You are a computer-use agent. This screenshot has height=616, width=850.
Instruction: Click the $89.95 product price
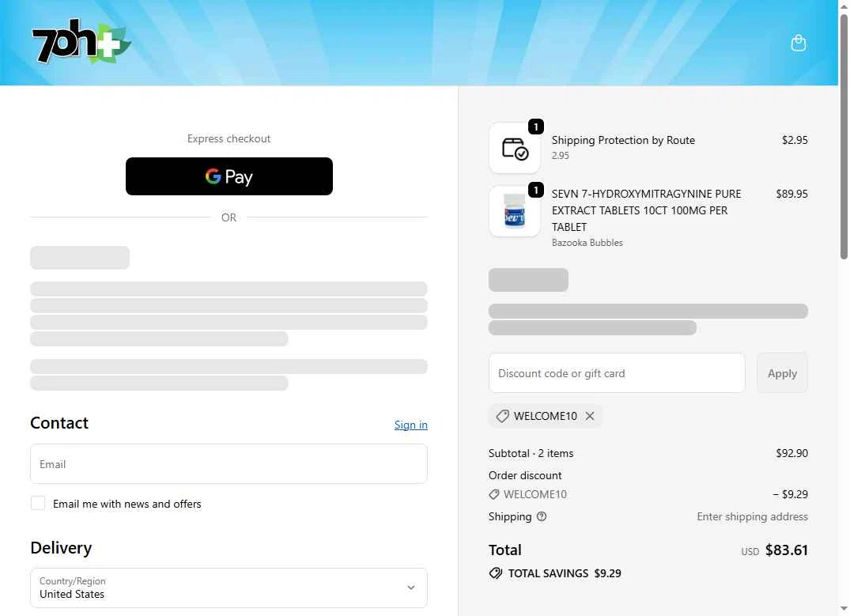click(791, 194)
